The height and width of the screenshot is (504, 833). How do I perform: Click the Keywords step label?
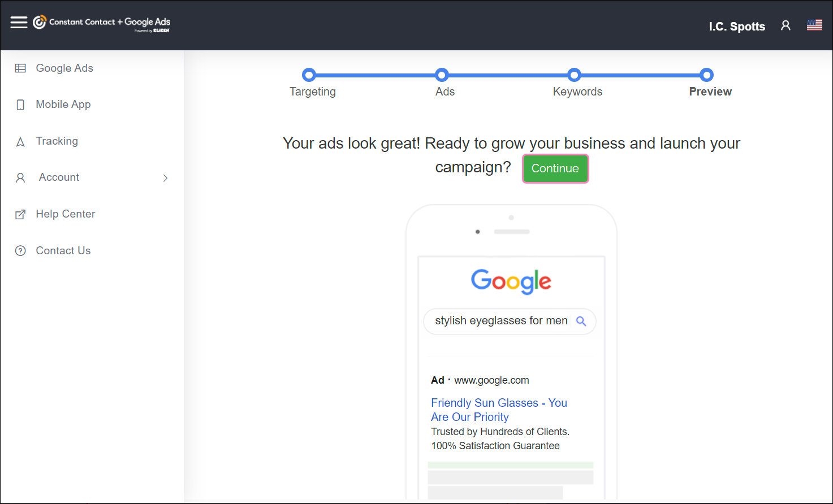pos(577,92)
